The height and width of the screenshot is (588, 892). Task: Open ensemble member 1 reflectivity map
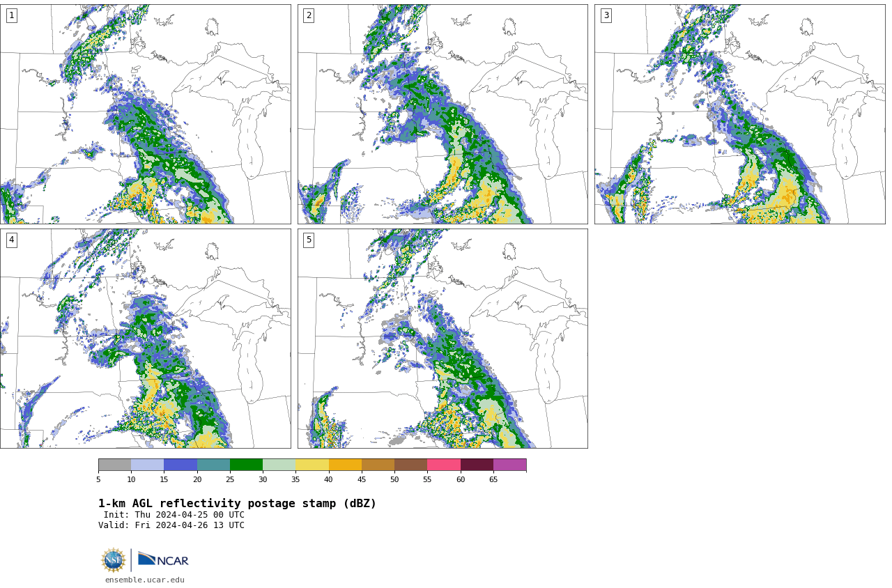[145, 114]
